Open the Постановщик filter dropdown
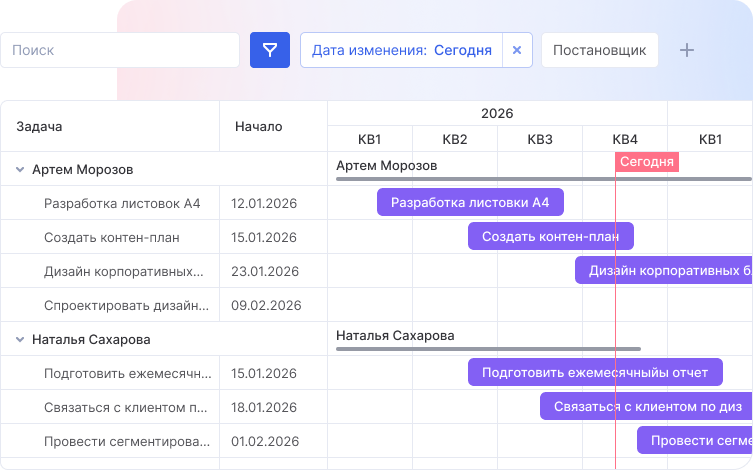753x470 pixels. coord(599,50)
